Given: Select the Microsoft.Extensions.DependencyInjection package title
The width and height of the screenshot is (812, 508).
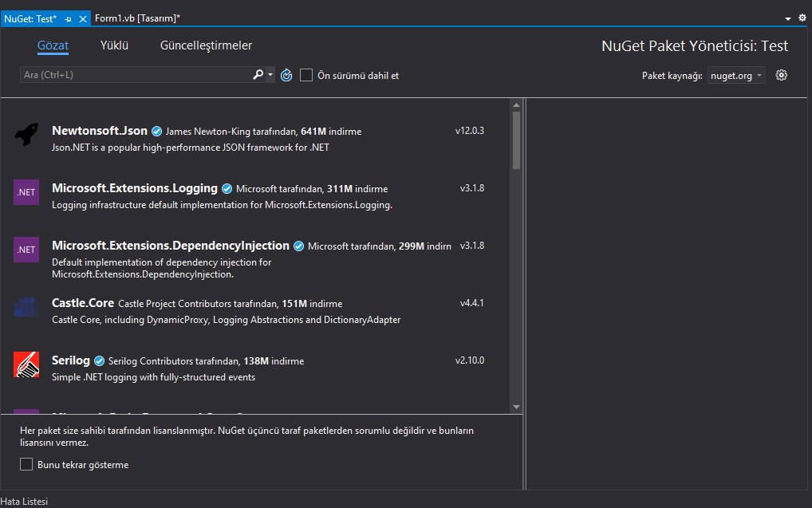Looking at the screenshot, I should (171, 246).
